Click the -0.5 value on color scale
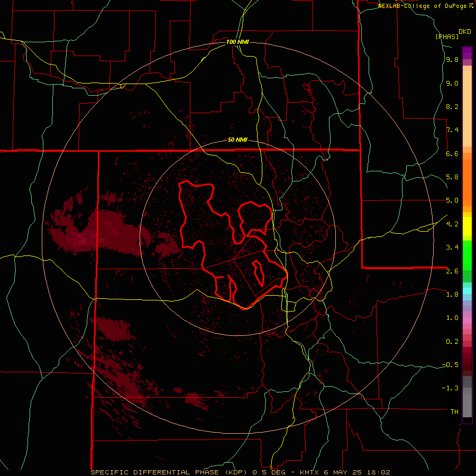The image size is (476, 476). pyautogui.click(x=450, y=365)
